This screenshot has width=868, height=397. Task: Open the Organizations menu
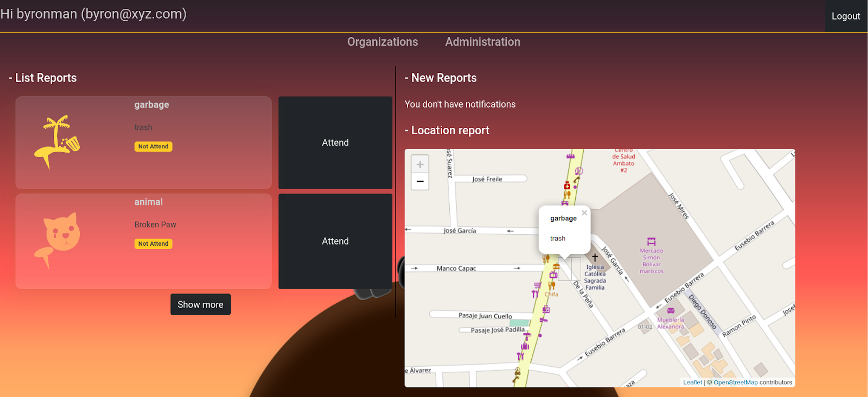coord(382,42)
